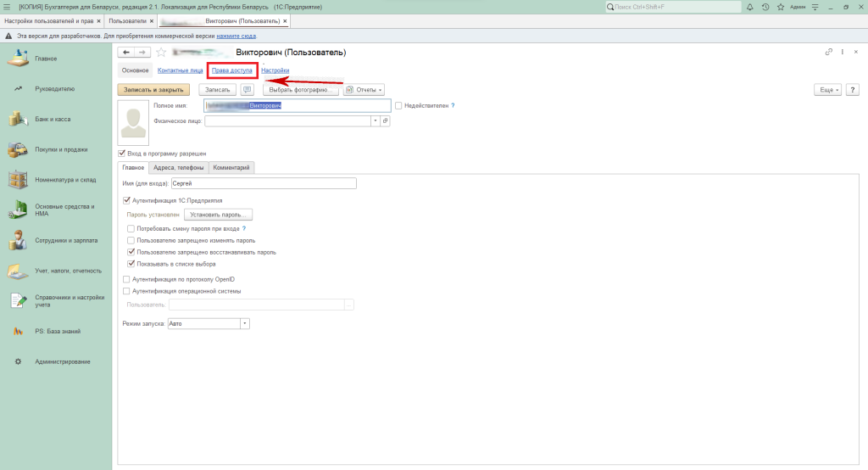Expand the Еще menu
The height and width of the screenshot is (470, 868).
(826, 89)
